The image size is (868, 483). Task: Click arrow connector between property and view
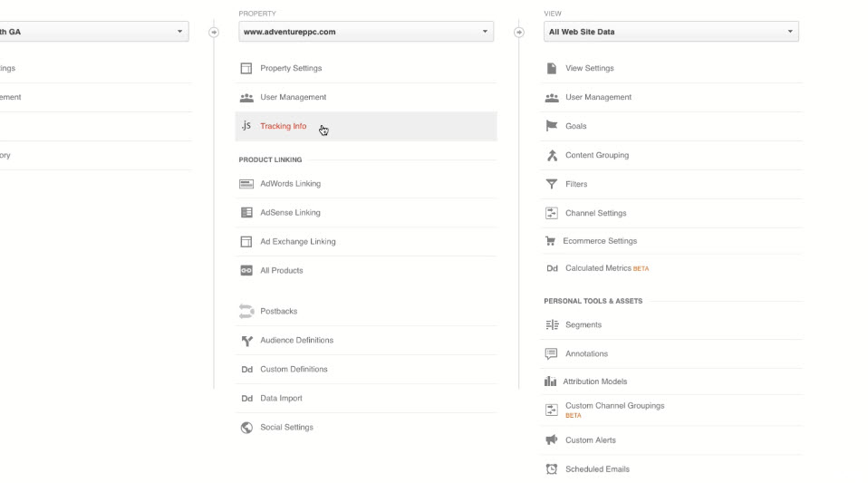pos(518,32)
